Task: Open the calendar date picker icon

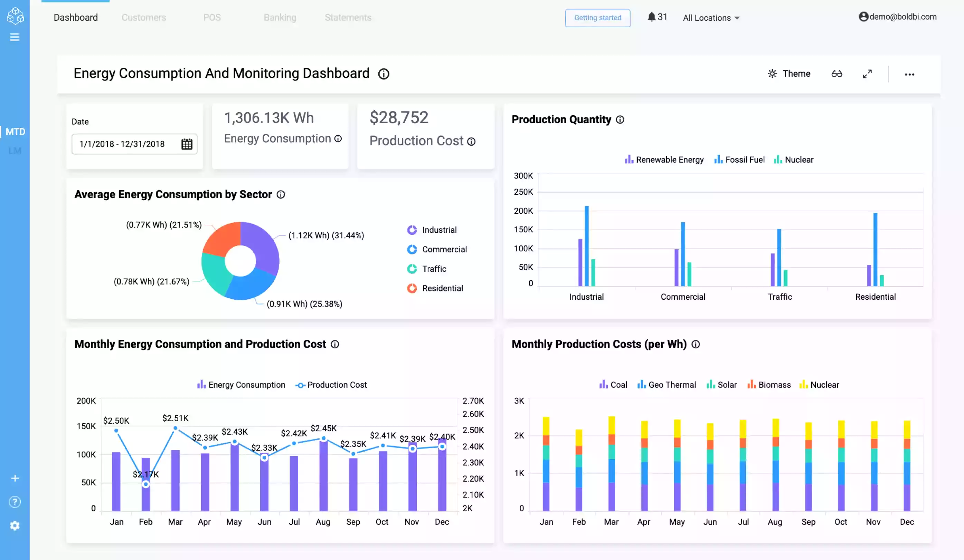Action: coord(187,144)
